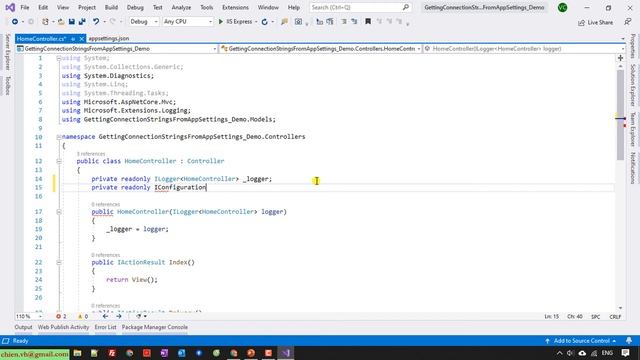Start debugging with IIS Express play button
This screenshot has height=360, width=640.
(x=221, y=22)
